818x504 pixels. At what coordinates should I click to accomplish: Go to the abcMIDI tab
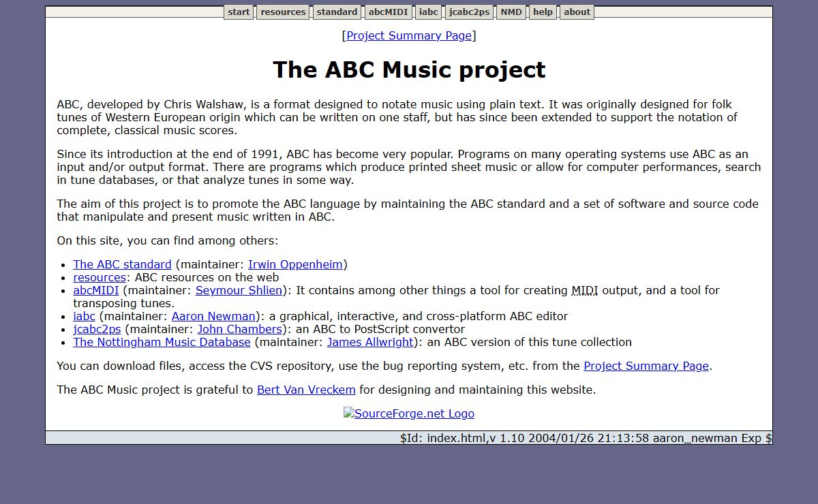coord(388,12)
